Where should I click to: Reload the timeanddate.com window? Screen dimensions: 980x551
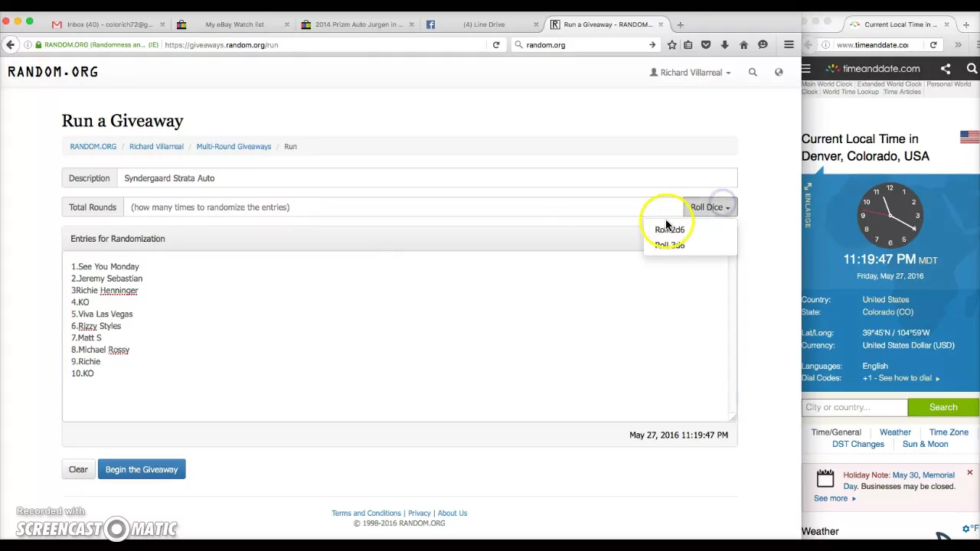coord(933,45)
